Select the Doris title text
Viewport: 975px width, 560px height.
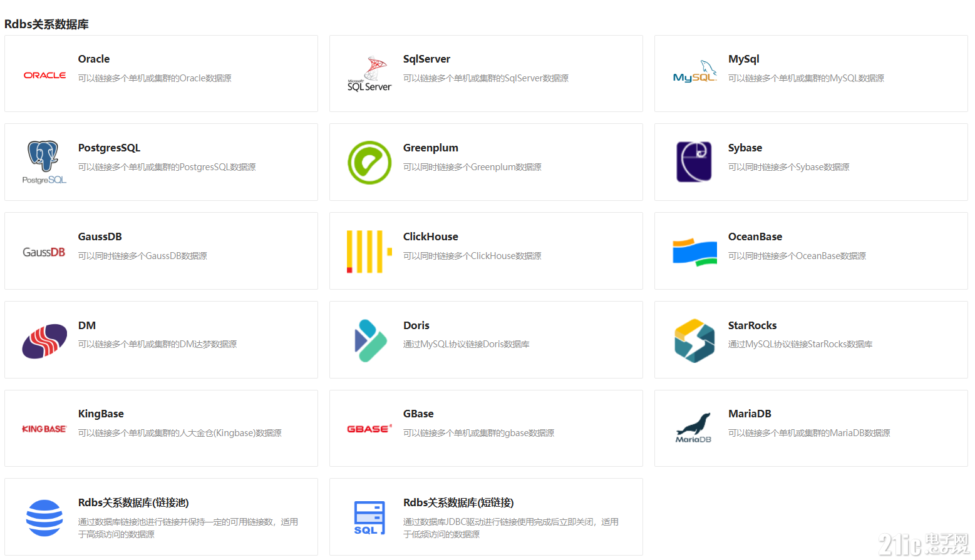click(416, 325)
